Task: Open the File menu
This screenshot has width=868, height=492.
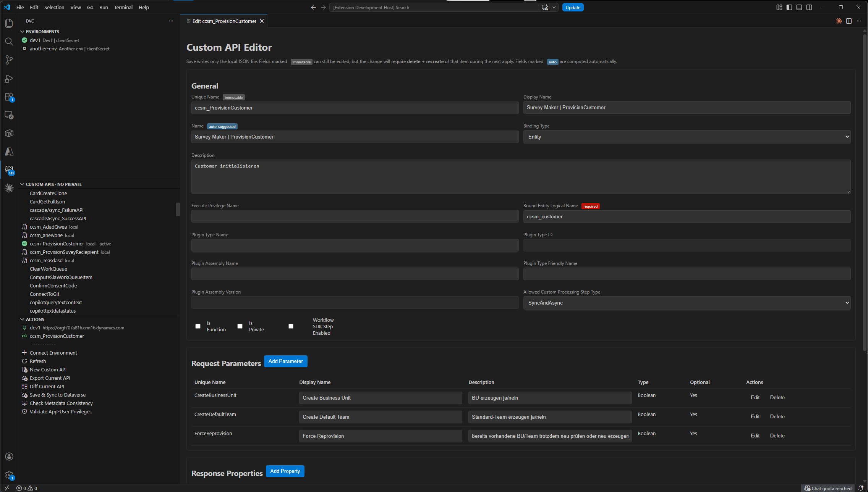Action: (x=20, y=7)
